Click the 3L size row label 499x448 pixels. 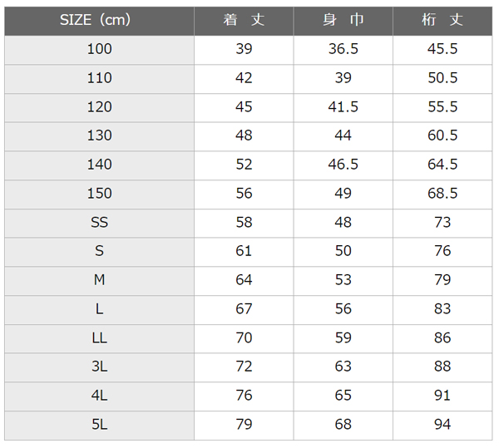click(99, 367)
